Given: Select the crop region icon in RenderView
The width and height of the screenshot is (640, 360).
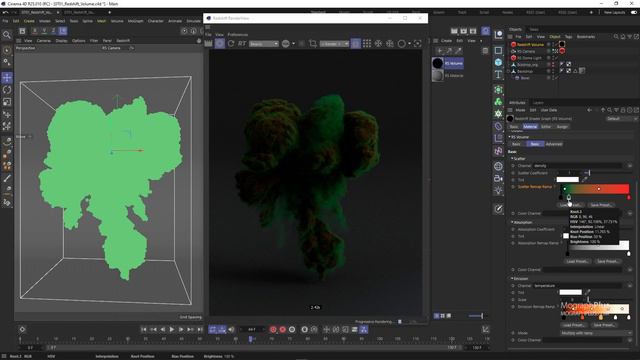Looking at the screenshot, I should pos(313,43).
